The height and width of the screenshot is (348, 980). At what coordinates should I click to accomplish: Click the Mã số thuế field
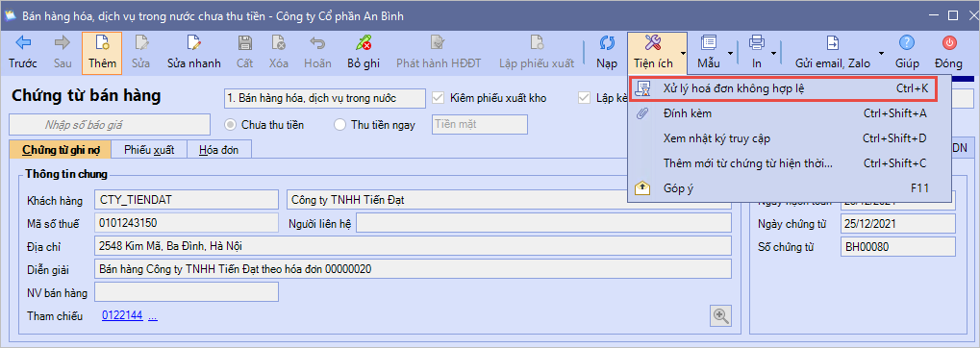tap(187, 222)
